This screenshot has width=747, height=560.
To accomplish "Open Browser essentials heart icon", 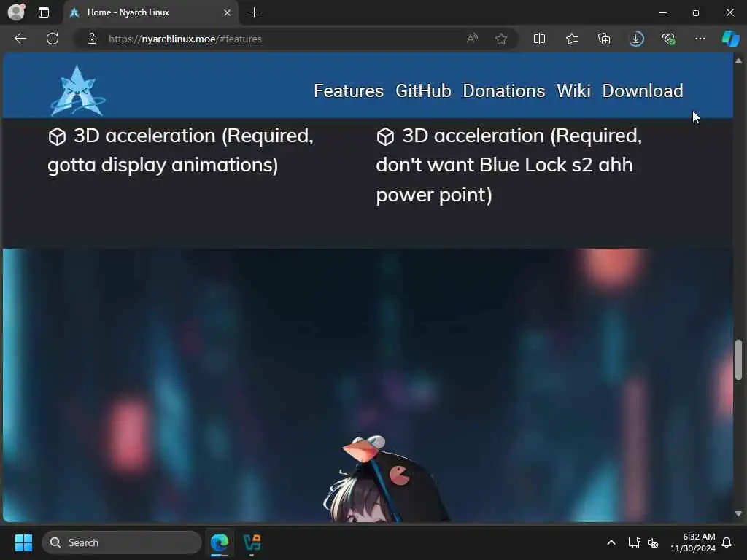I will (x=668, y=39).
